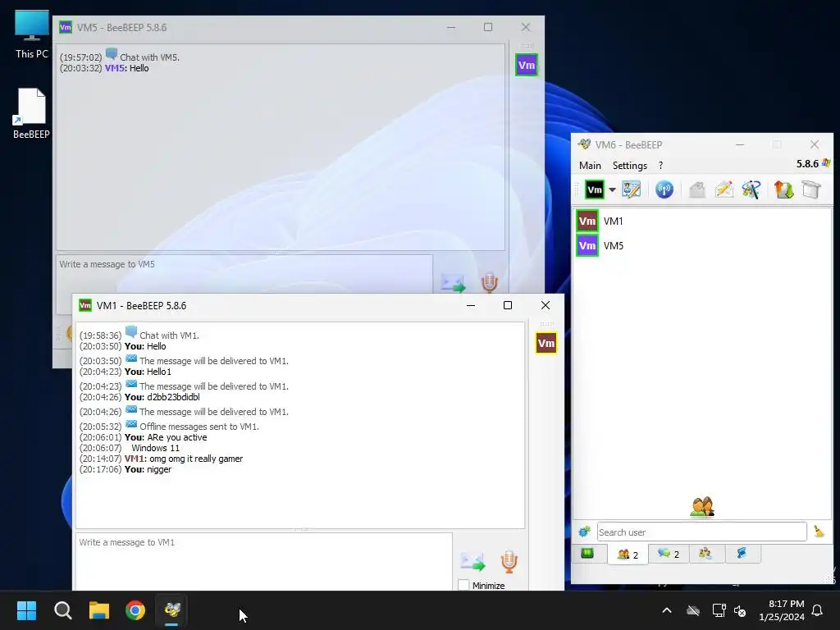This screenshot has width=840, height=630.
Task: Open File Explorer from the taskbar
Action: [99, 610]
